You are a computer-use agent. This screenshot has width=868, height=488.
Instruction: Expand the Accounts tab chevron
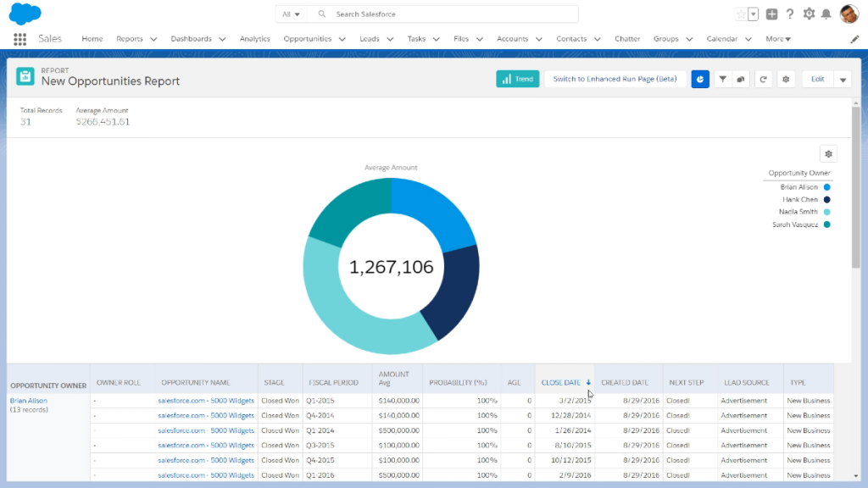pyautogui.click(x=538, y=39)
